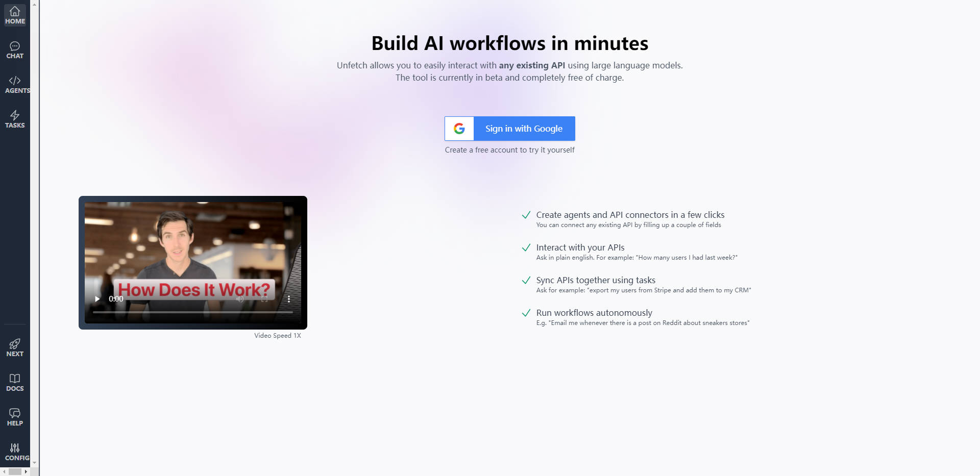Viewport: 980px width, 476px height.
Task: Click the Google logo on sign-in button
Action: click(x=459, y=129)
